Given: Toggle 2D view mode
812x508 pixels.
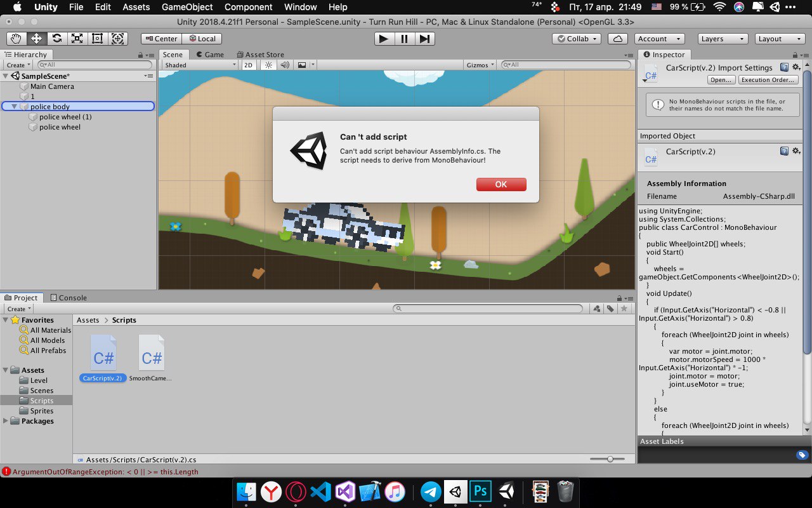Looking at the screenshot, I should point(249,65).
